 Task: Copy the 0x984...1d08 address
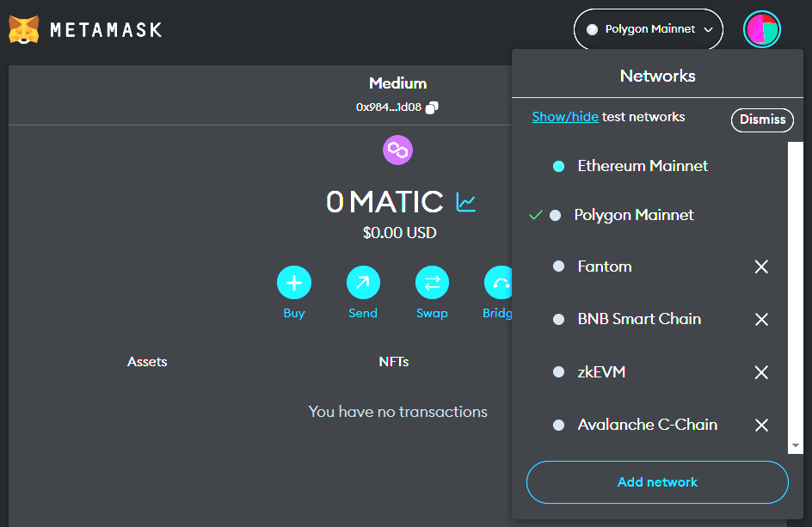tap(432, 107)
